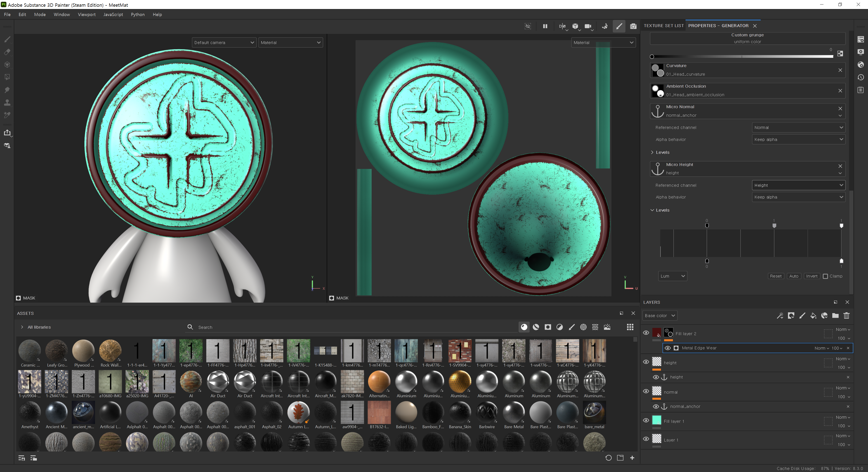Open the Default camera dropdown

[224, 42]
